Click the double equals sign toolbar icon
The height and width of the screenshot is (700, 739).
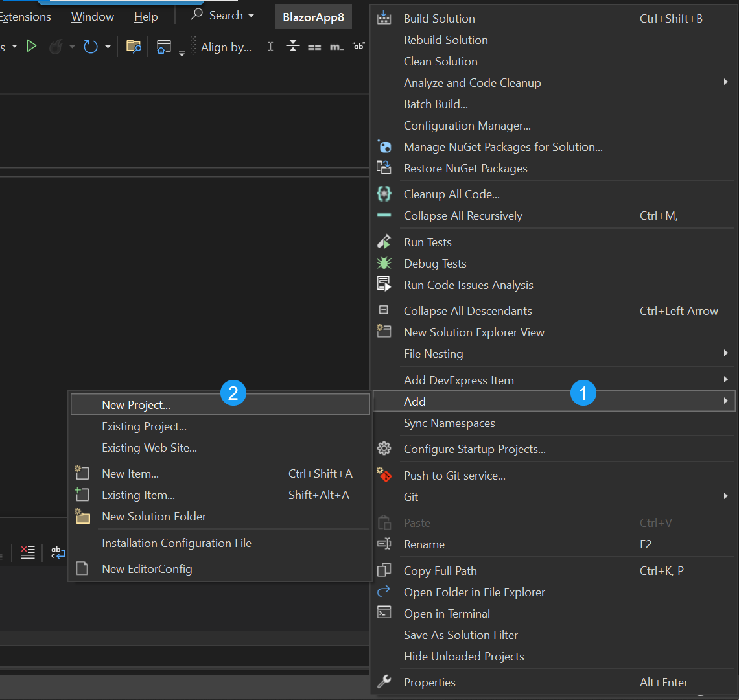click(x=314, y=47)
